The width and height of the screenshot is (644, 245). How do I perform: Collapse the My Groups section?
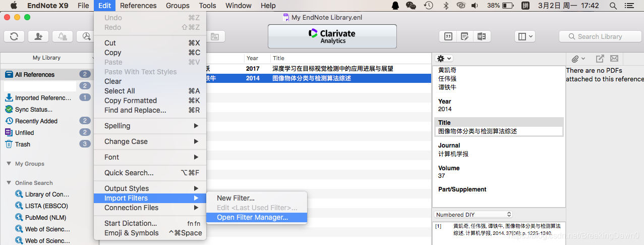click(9, 164)
